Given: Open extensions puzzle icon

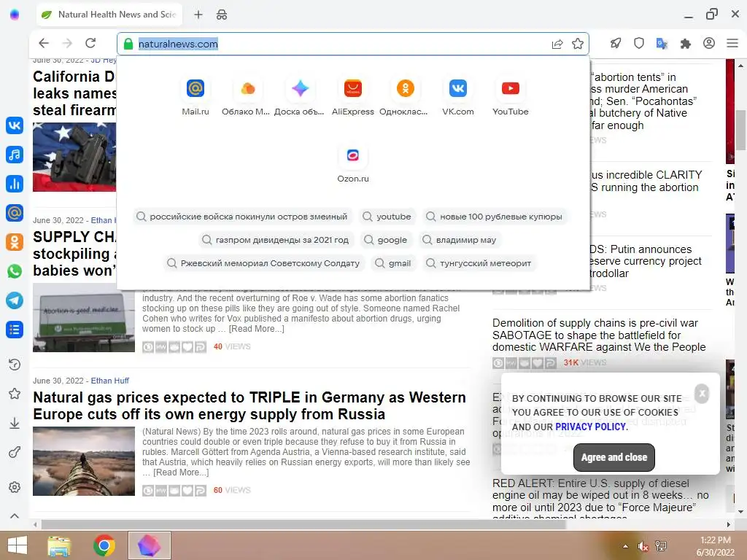Looking at the screenshot, I should point(686,44).
